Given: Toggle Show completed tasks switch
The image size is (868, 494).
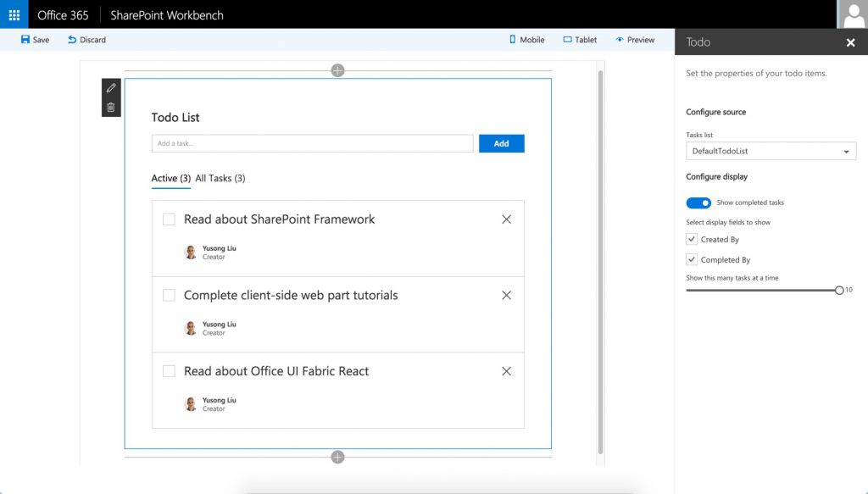Looking at the screenshot, I should pyautogui.click(x=698, y=203).
